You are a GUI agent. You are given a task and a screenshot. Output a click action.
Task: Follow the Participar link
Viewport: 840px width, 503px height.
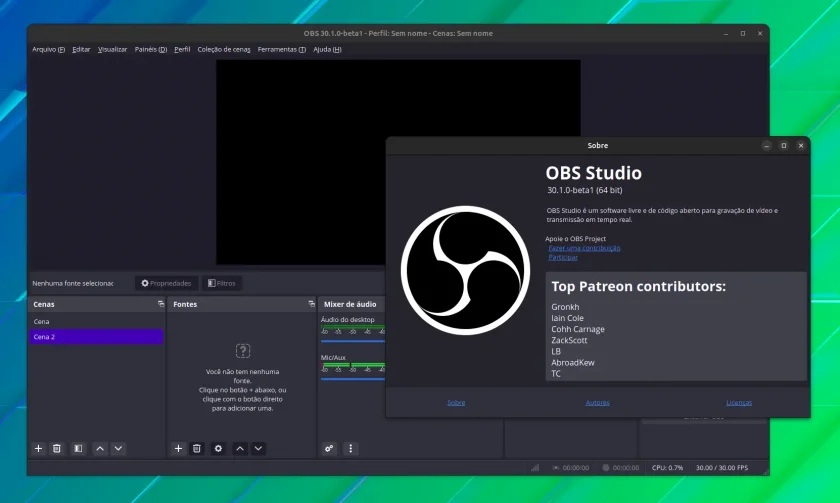point(562,257)
